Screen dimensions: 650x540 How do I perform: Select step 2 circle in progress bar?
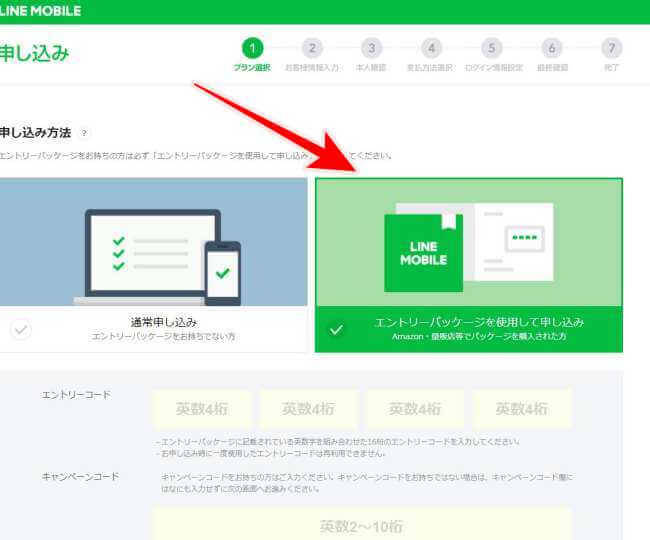coord(312,48)
